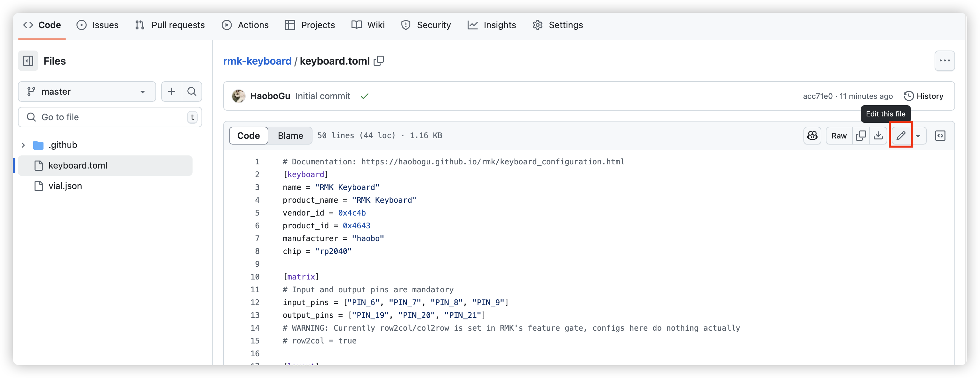The height and width of the screenshot is (378, 980).
Task: Click the search files magnifier button
Action: (192, 91)
